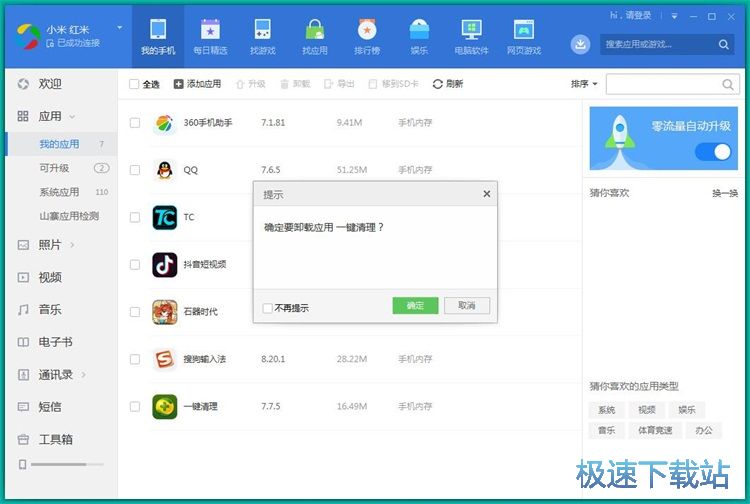Screen dimensions: 750x504
Task: Expand the 照片 sidebar section
Action: pyautogui.click(x=72, y=245)
